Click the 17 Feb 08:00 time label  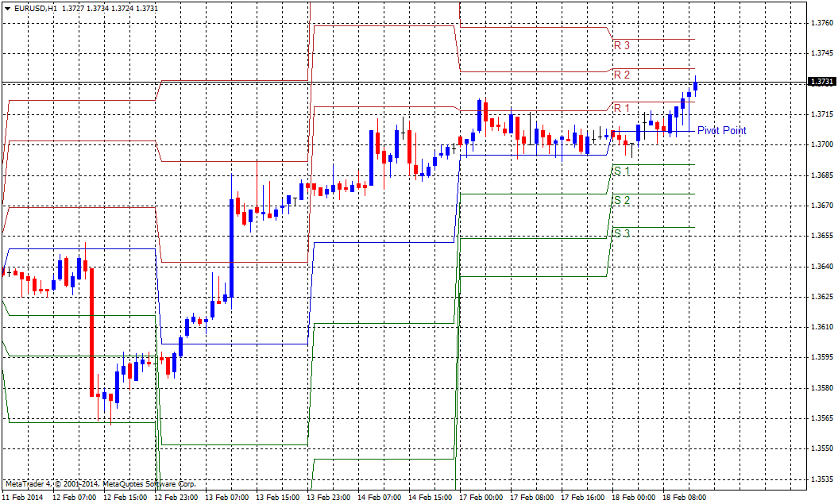point(532,498)
